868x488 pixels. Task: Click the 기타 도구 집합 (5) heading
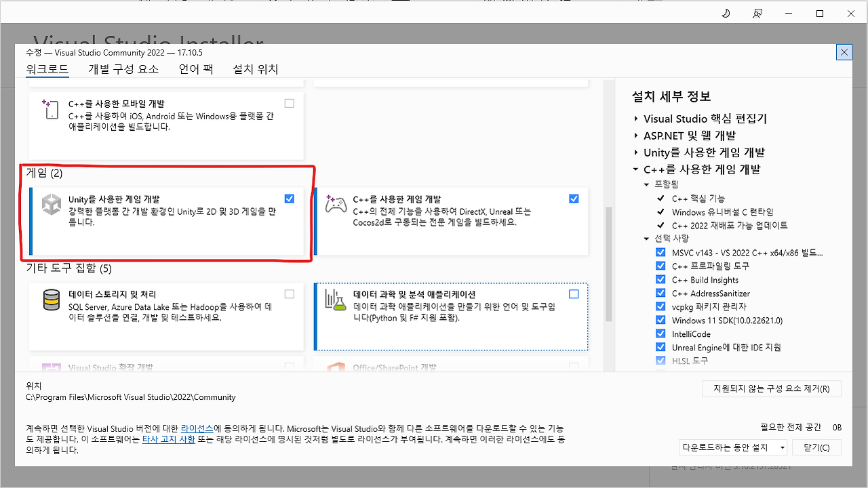point(68,268)
